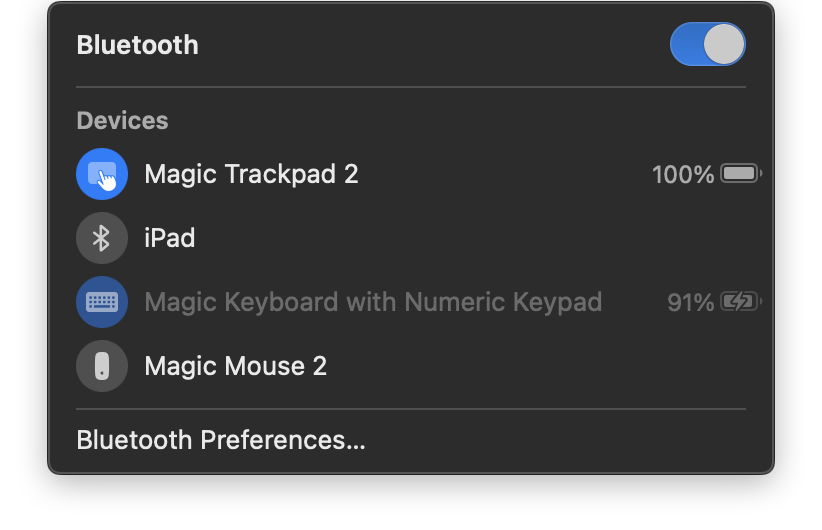
Task: Click the charging battery icon for the keyboard
Action: [740, 302]
